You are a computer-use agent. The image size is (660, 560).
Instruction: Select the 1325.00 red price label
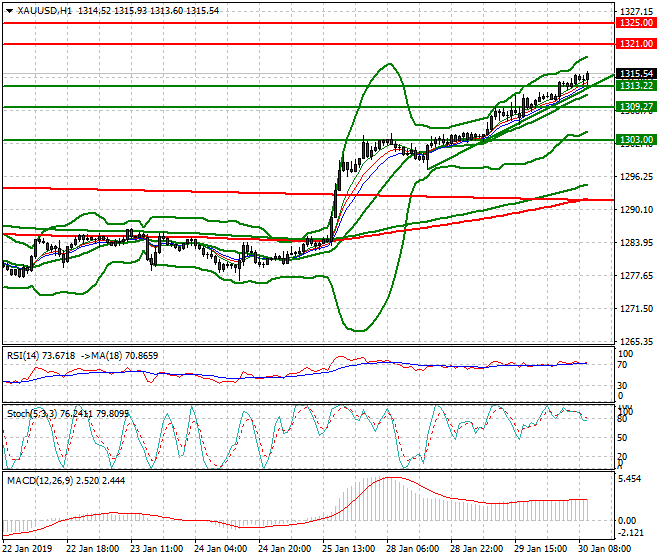tap(636, 23)
